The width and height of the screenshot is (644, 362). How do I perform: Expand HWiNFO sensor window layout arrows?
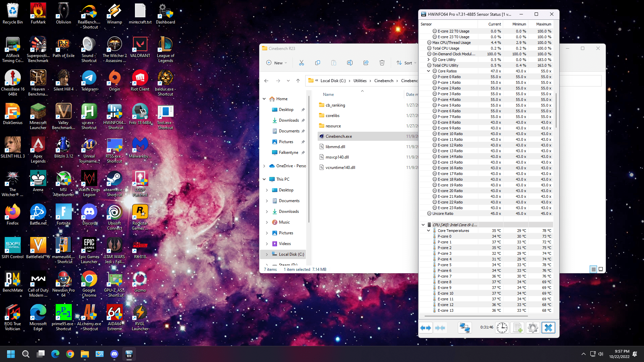[426, 327]
